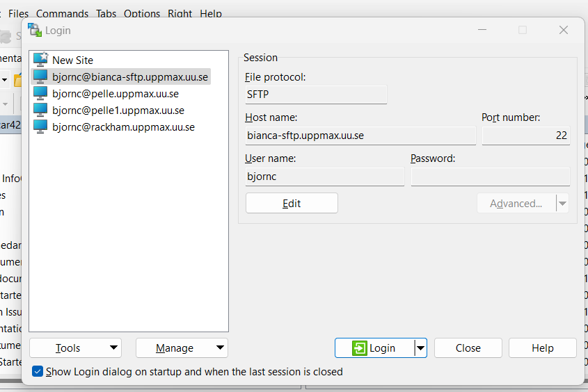Click the New Site monitor icon
The width and height of the screenshot is (588, 392).
pos(40,60)
